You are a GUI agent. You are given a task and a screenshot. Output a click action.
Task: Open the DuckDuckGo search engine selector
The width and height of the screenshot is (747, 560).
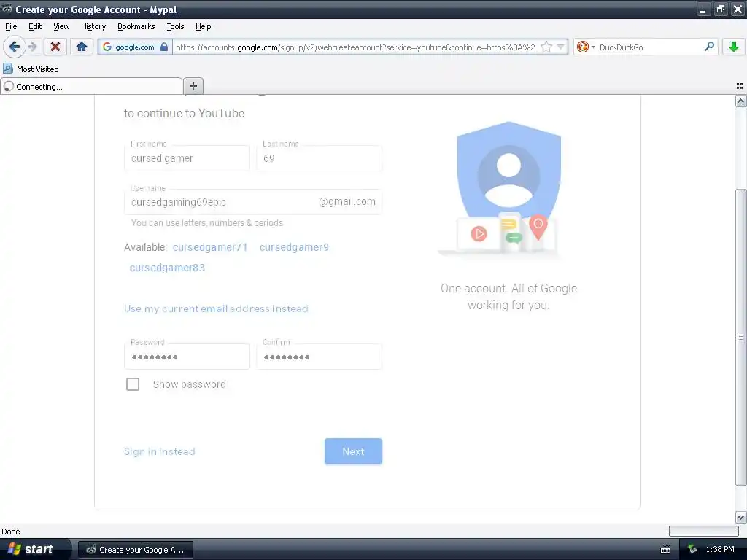point(586,47)
